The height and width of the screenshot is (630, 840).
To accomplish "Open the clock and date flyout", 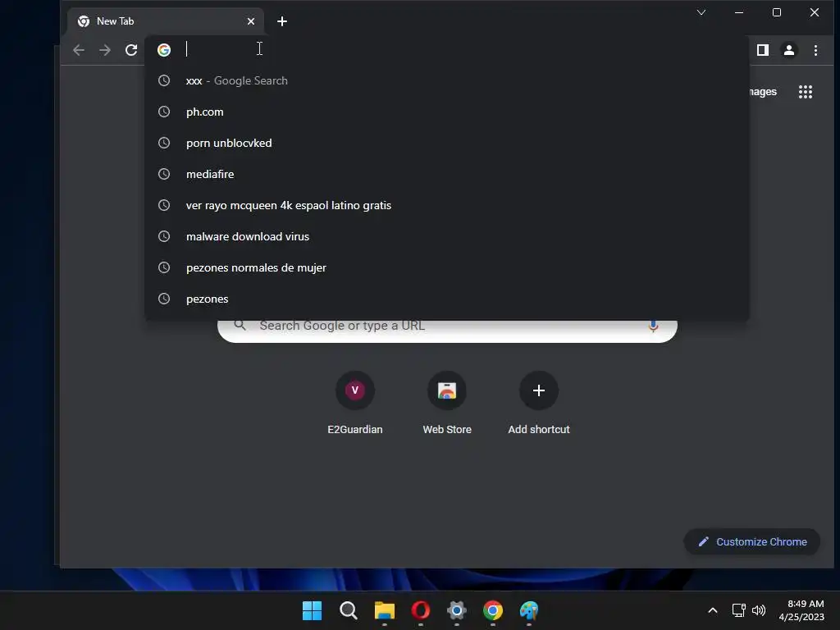I will [801, 610].
